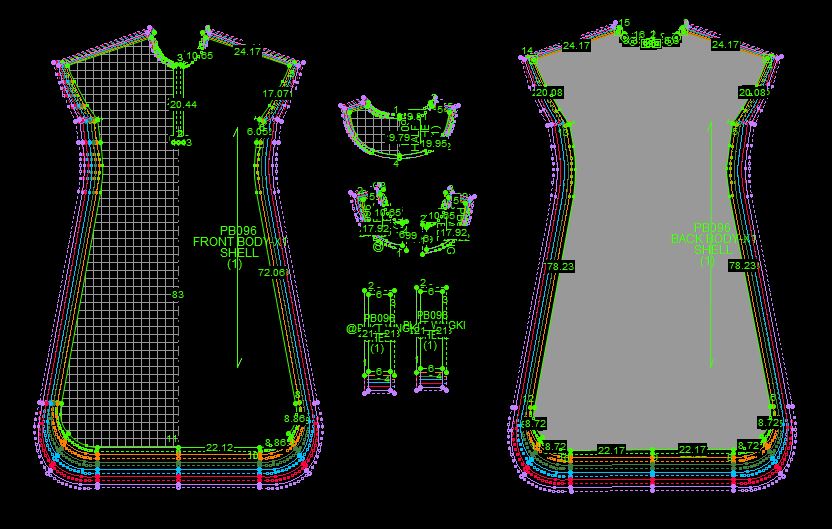Click the 72.06 side seam measurement
The height and width of the screenshot is (529, 832).
pos(271,272)
